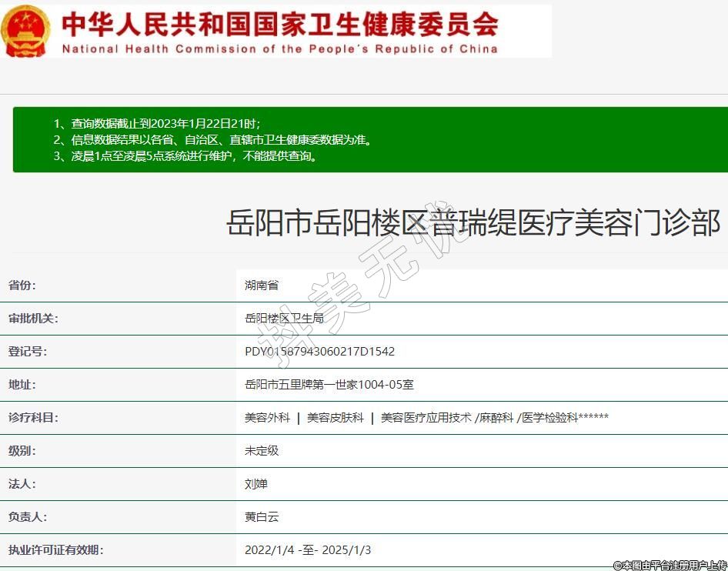This screenshot has width=728, height=571.
Task: Click the registration number PDY01587943060217D1542
Action: (x=319, y=352)
